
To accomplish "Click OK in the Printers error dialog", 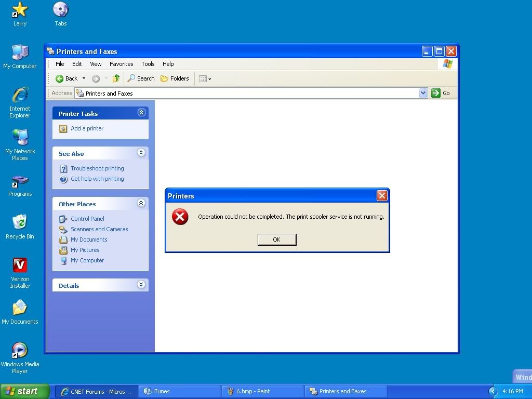I will [277, 240].
